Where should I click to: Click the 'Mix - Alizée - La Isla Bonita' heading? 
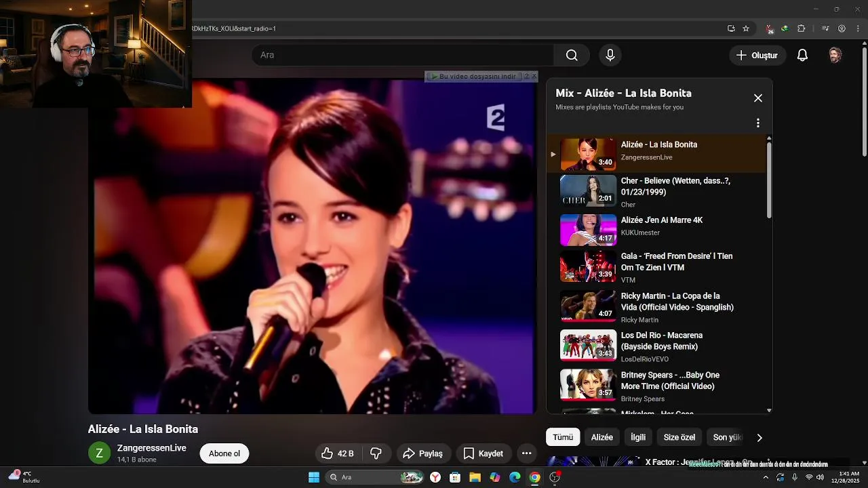coord(623,94)
